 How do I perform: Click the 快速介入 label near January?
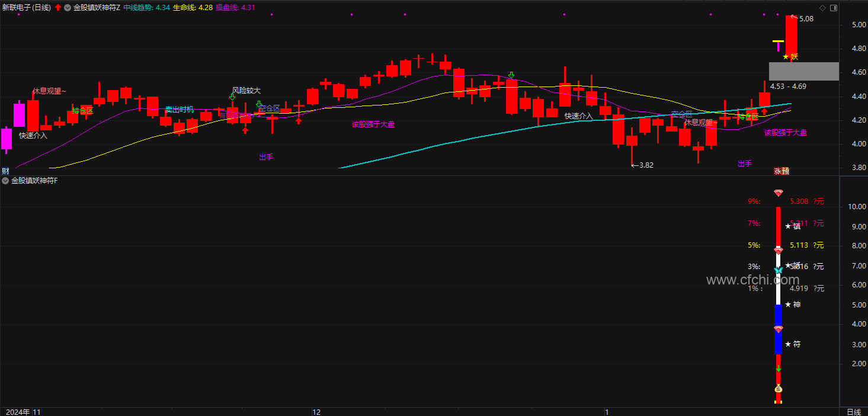click(578, 116)
